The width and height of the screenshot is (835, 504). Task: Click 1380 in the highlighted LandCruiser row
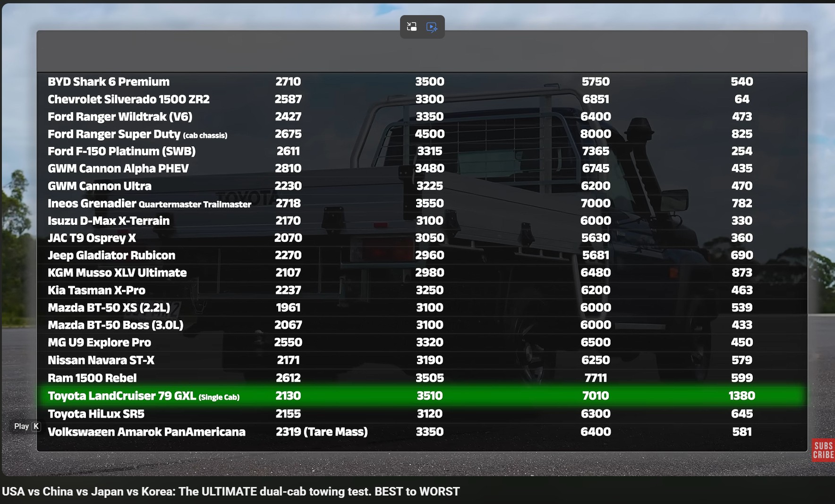coord(742,396)
